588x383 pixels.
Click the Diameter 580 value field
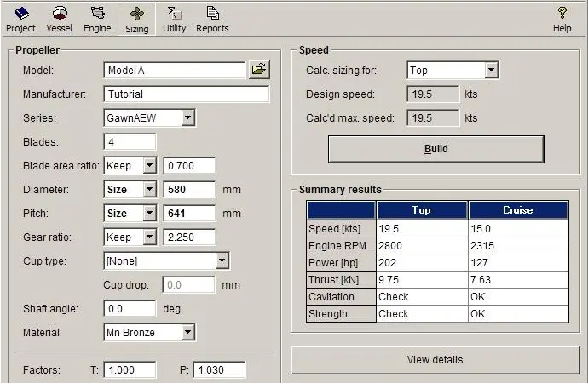click(189, 190)
